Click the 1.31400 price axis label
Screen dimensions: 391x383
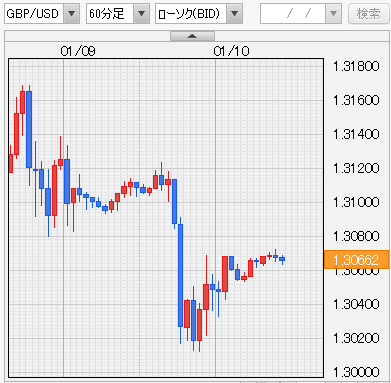pyautogui.click(x=356, y=134)
